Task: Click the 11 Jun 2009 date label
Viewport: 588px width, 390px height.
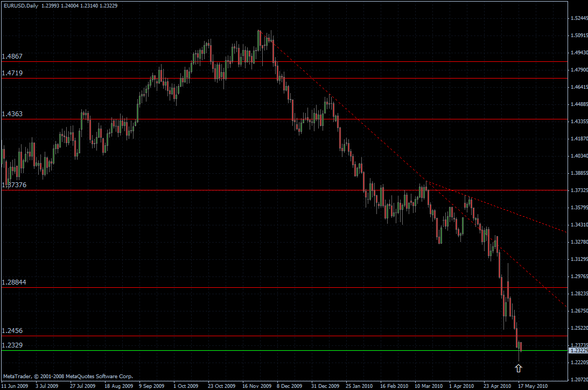Action: (15, 386)
